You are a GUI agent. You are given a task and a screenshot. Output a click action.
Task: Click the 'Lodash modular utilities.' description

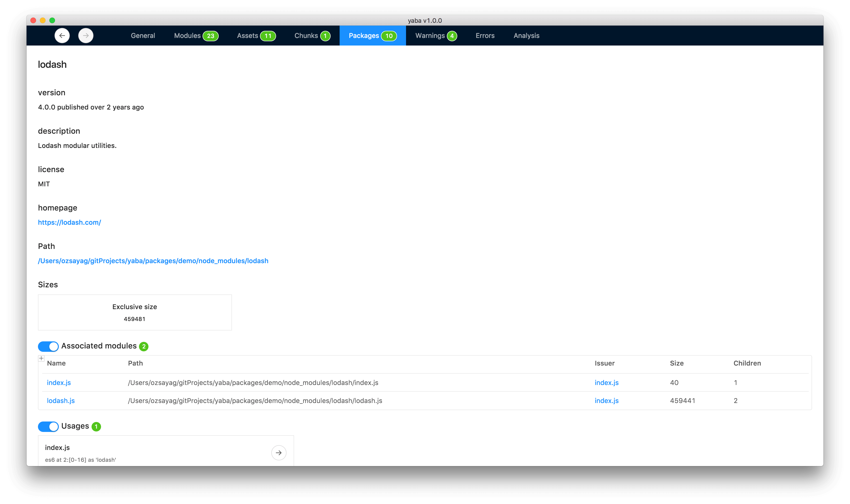pyautogui.click(x=77, y=146)
